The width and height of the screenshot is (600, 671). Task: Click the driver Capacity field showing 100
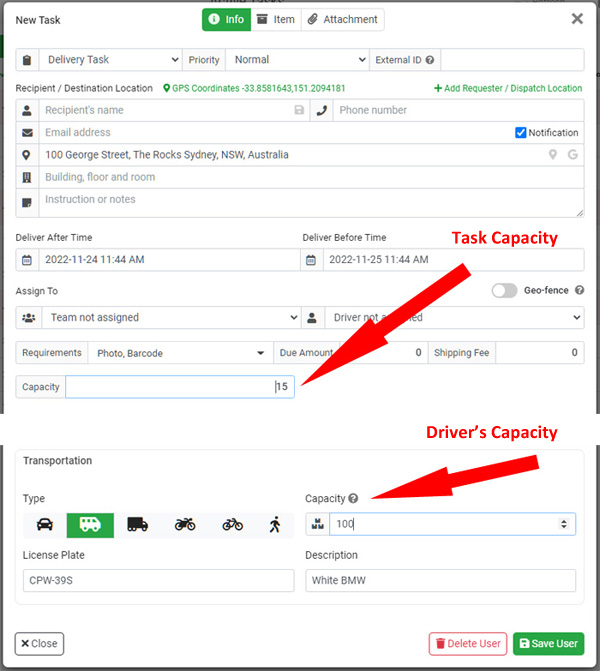click(x=452, y=524)
